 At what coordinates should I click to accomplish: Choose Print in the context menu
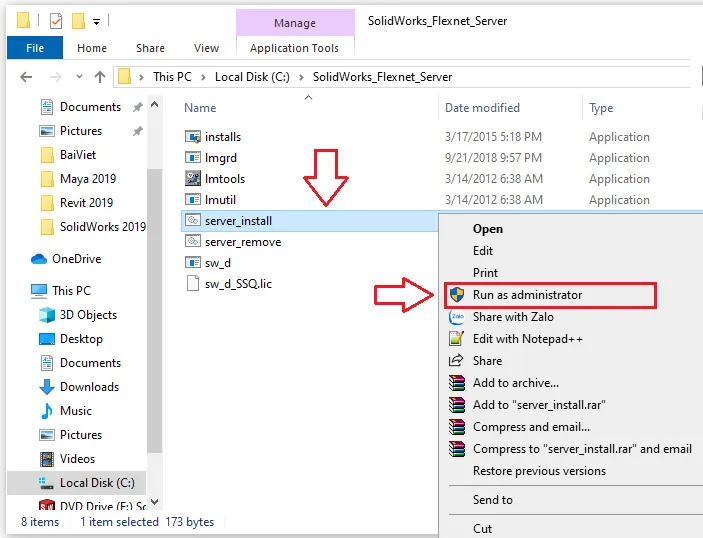click(485, 273)
